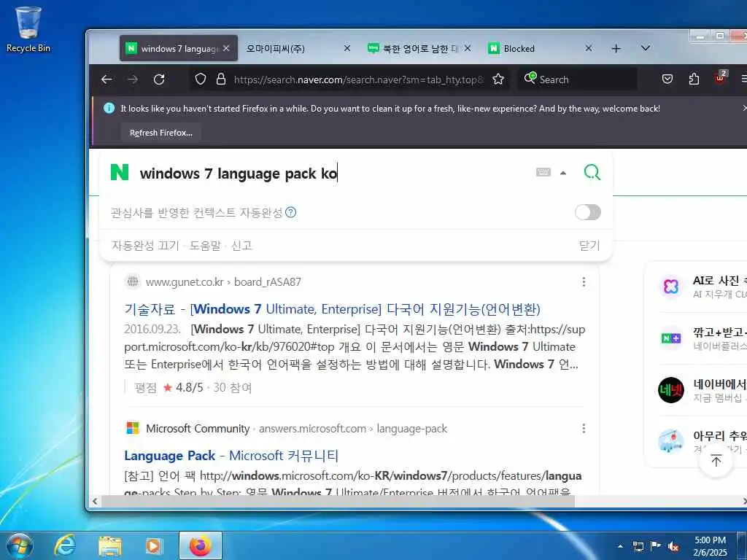Close the Blocked tab
The height and width of the screenshot is (560, 747).
(x=589, y=48)
